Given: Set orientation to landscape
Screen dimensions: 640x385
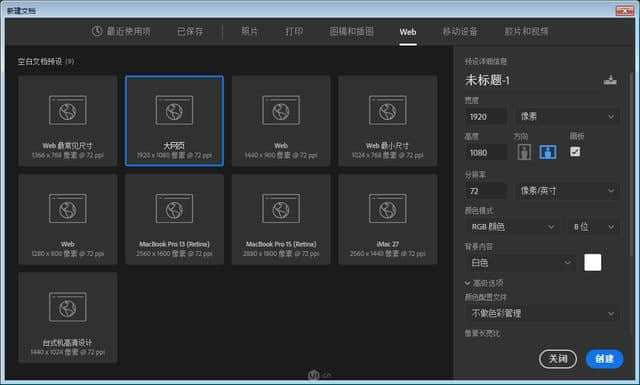Looking at the screenshot, I should coord(547,152).
